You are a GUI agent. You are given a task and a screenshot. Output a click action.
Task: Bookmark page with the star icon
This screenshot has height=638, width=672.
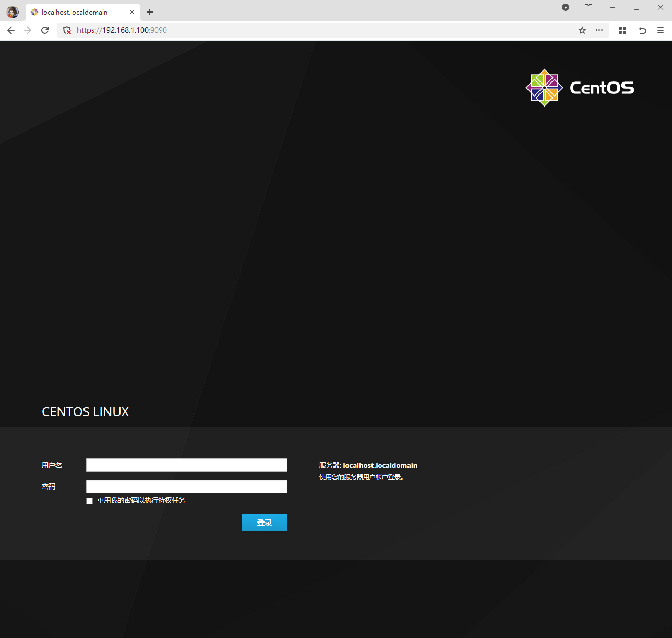[582, 30]
